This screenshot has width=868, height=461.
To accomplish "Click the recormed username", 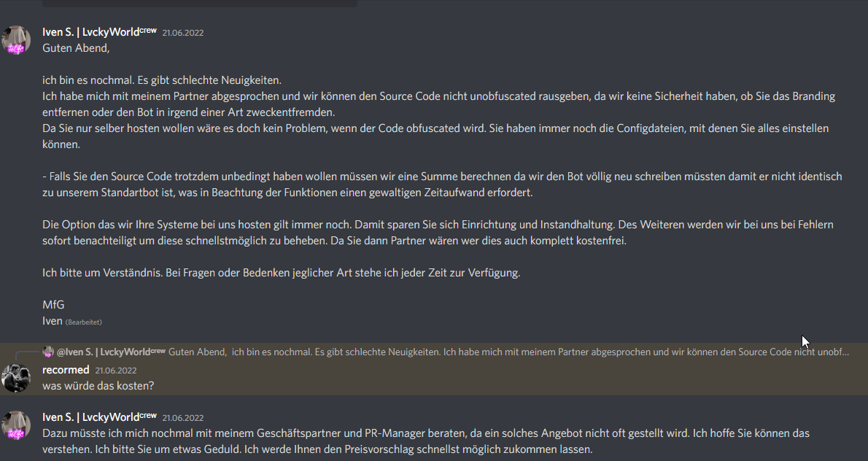I will (x=66, y=370).
